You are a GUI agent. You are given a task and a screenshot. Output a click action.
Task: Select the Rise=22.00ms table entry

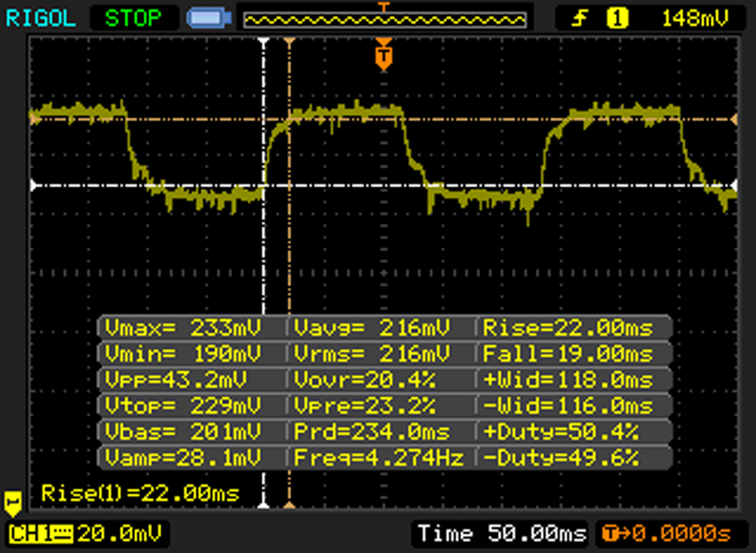pyautogui.click(x=568, y=328)
